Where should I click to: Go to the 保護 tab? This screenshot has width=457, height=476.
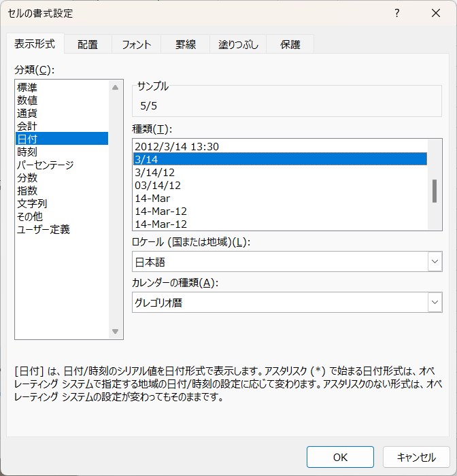click(290, 45)
